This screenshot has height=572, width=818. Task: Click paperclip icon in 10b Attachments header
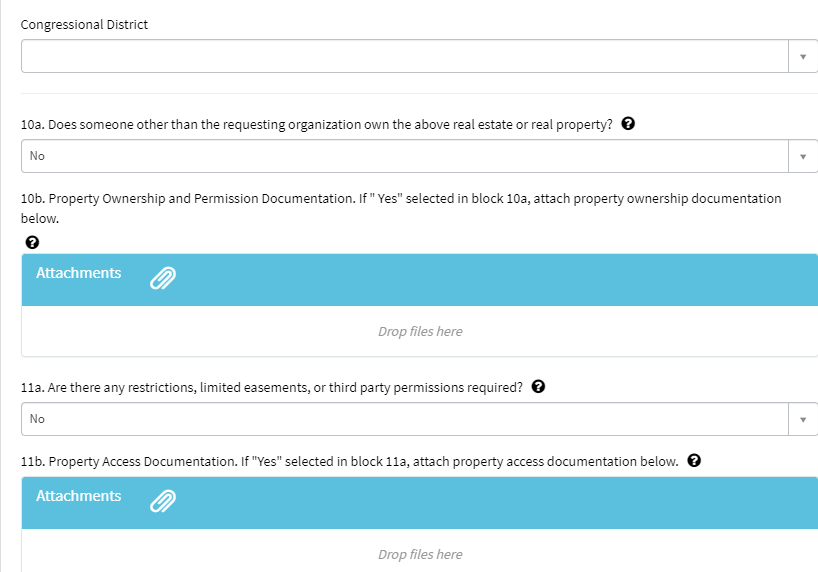tap(162, 279)
